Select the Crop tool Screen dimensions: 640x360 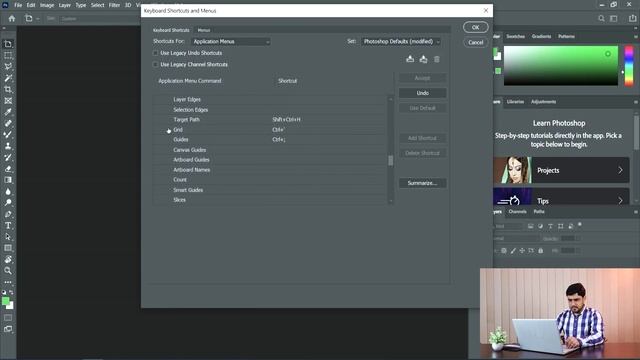click(x=8, y=89)
